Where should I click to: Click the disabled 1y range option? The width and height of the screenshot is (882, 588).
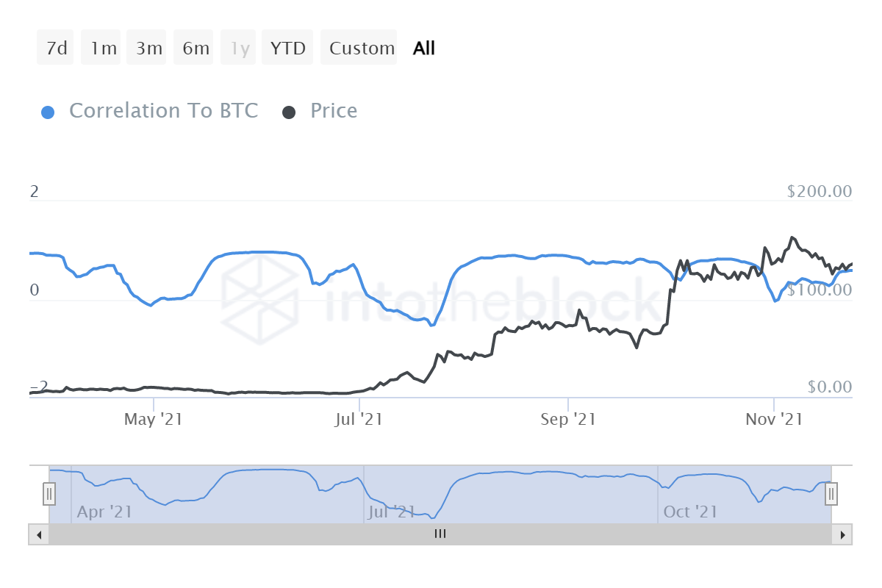pos(240,49)
